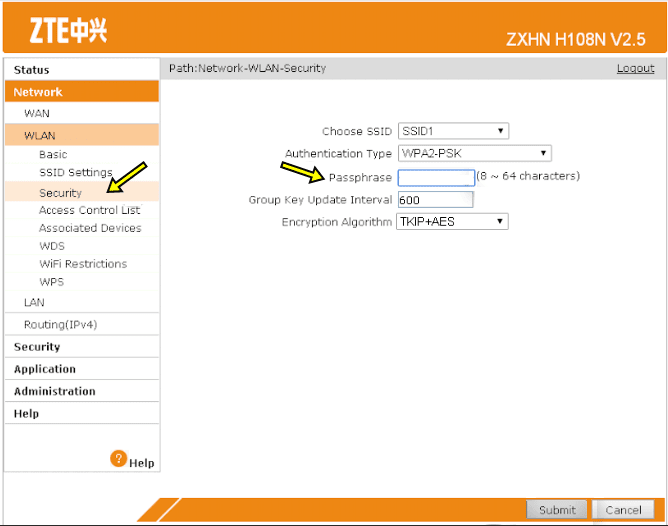Open the Help menu item in sidebar
The height and width of the screenshot is (526, 668).
coord(82,413)
